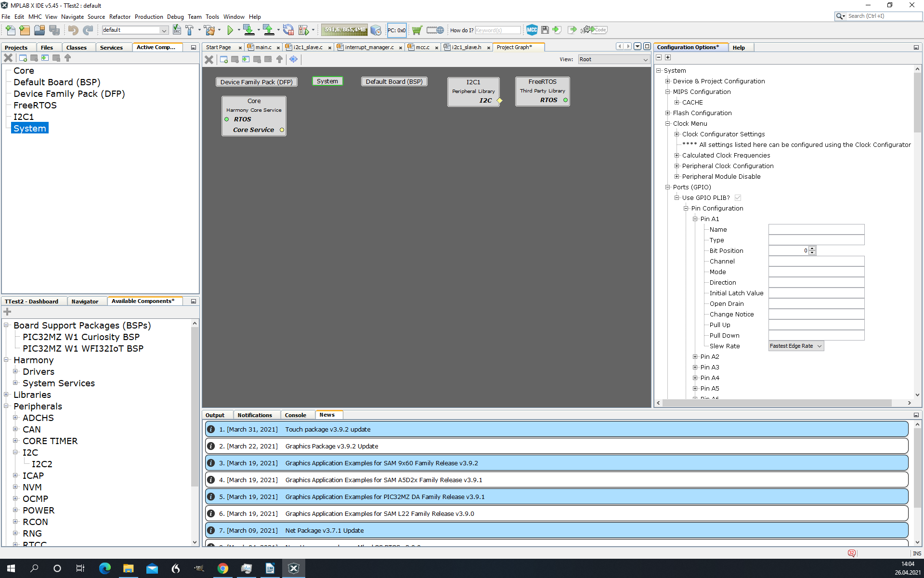The width and height of the screenshot is (924, 578).
Task: Open File Explorer from the taskbar
Action: tap(128, 568)
